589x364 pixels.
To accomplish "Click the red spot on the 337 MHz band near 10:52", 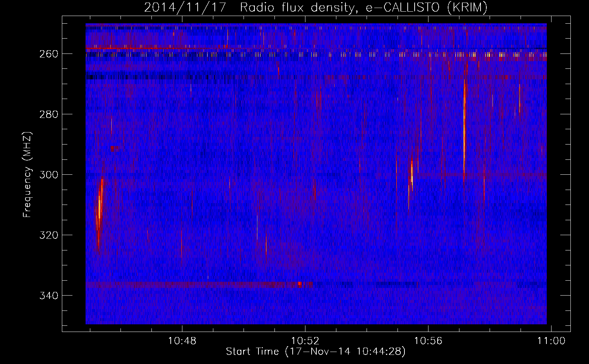I will [x=300, y=284].
